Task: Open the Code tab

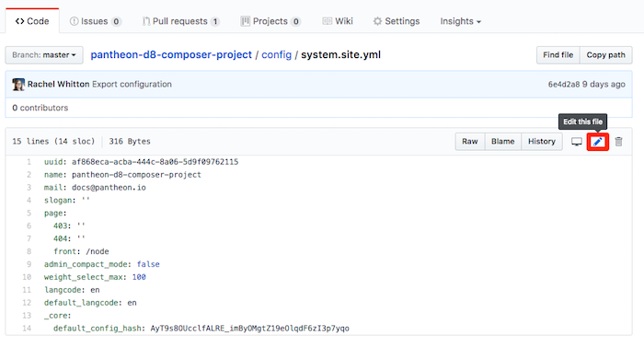Action: coord(32,21)
